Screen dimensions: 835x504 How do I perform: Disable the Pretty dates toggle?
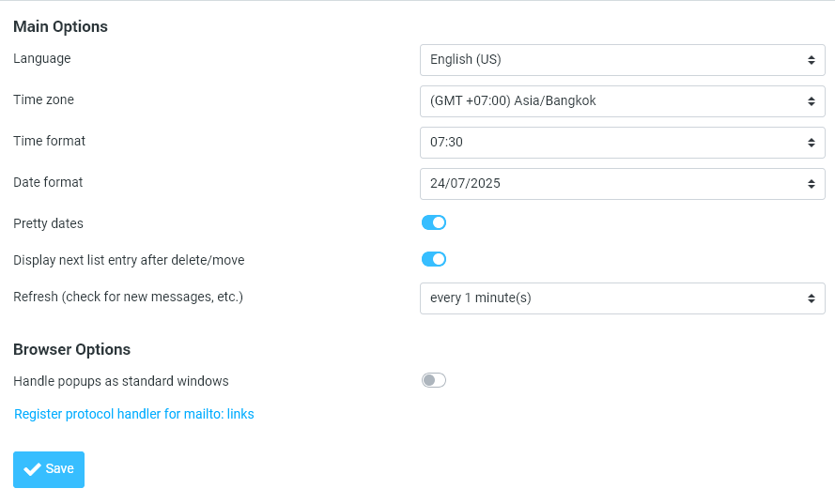(433, 222)
